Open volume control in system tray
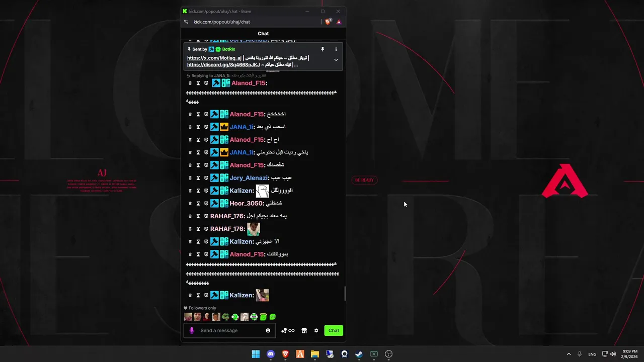644x362 pixels. coord(613,354)
